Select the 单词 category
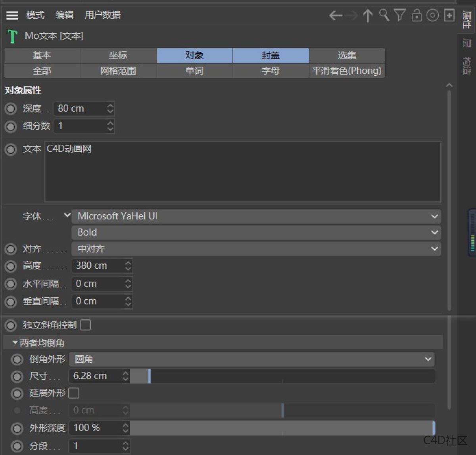 click(194, 71)
